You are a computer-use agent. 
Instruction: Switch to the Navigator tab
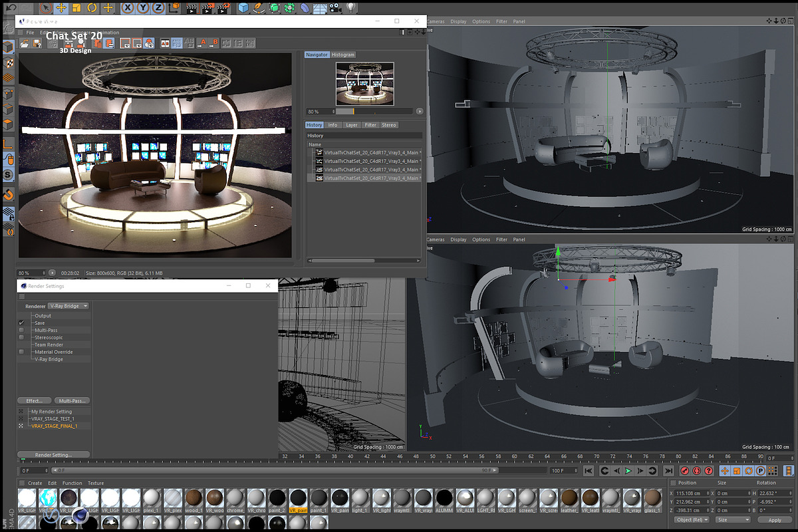[317, 55]
